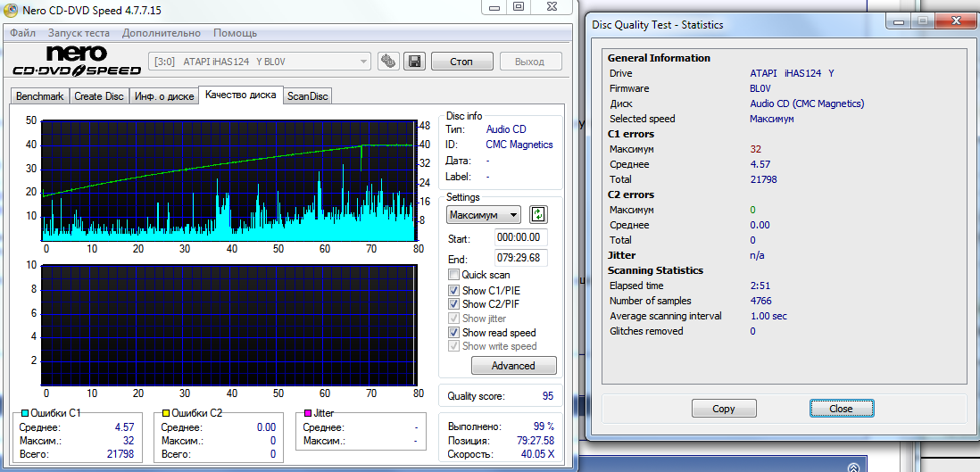Open the Файл menu
Viewport: 980px width, 472px height.
point(22,33)
